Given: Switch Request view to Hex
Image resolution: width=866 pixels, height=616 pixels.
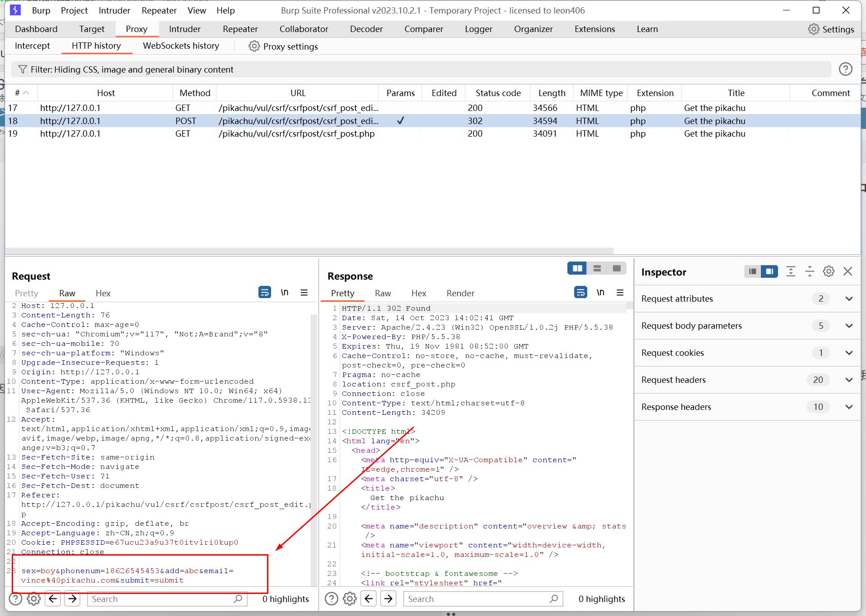Looking at the screenshot, I should coord(103,293).
